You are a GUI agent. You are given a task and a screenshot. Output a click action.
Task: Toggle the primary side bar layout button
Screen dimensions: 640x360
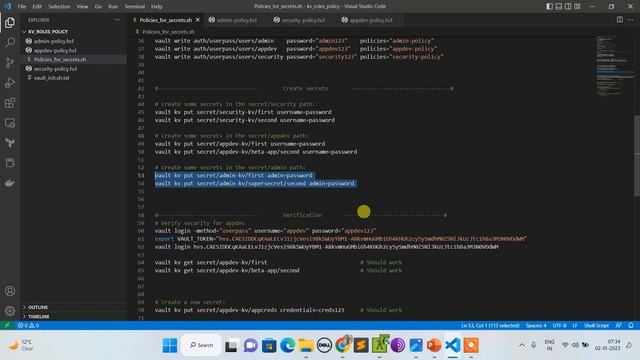click(x=549, y=6)
